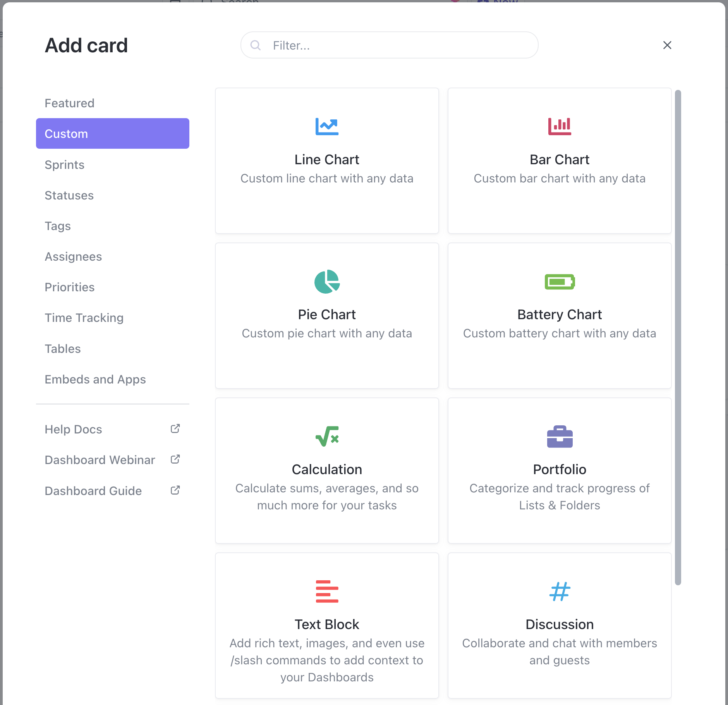Close the Add card dialog
This screenshot has height=705, width=728.
[x=667, y=45]
